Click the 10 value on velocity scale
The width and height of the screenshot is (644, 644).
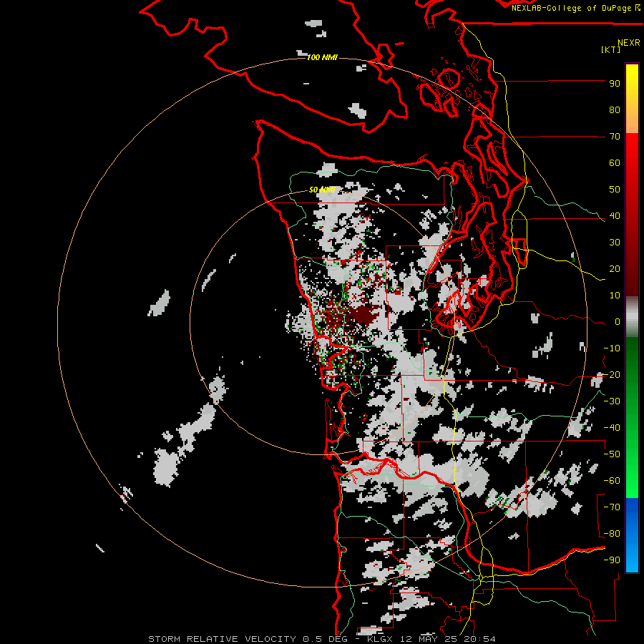(x=615, y=296)
